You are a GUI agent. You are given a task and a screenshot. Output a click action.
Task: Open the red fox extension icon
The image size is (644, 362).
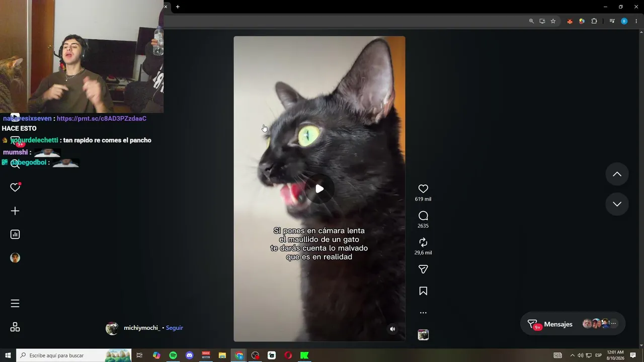tap(570, 21)
